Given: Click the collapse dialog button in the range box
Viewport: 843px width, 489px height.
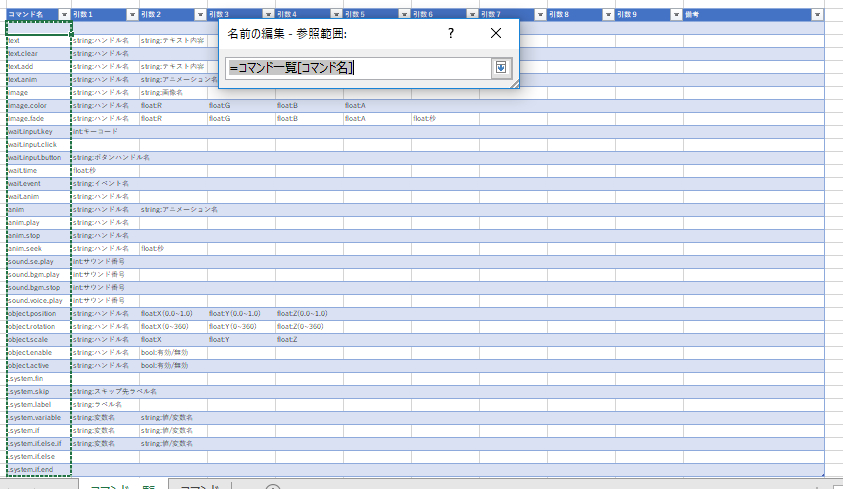Looking at the screenshot, I should (501, 68).
